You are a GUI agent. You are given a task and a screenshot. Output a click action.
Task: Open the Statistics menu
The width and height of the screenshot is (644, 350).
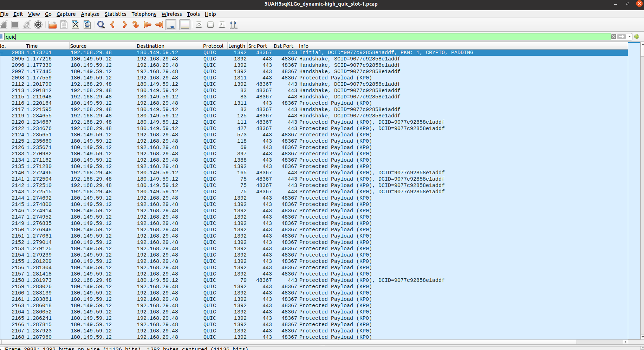point(115,14)
